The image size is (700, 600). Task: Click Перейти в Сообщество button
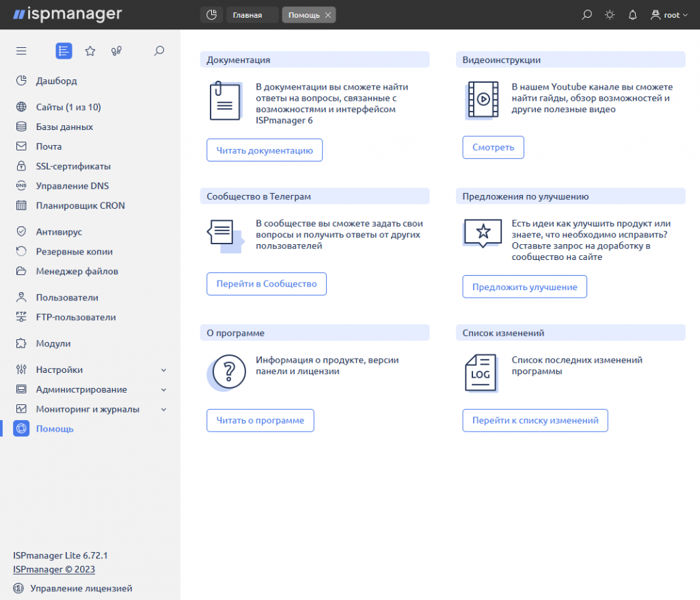coord(267,284)
